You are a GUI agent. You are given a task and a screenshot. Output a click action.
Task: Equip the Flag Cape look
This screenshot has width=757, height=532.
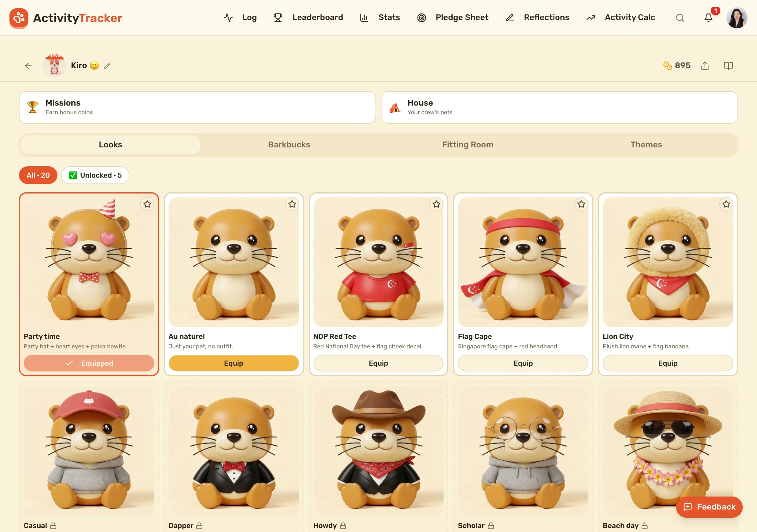point(523,363)
